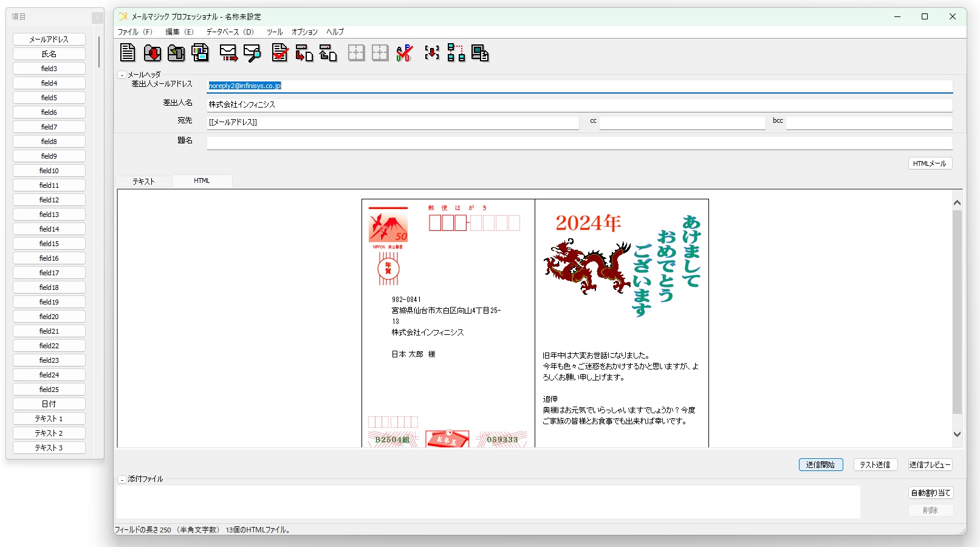Click the preview scrollbar down arrow
Viewport: 980px width, 547px height.
pyautogui.click(x=957, y=434)
